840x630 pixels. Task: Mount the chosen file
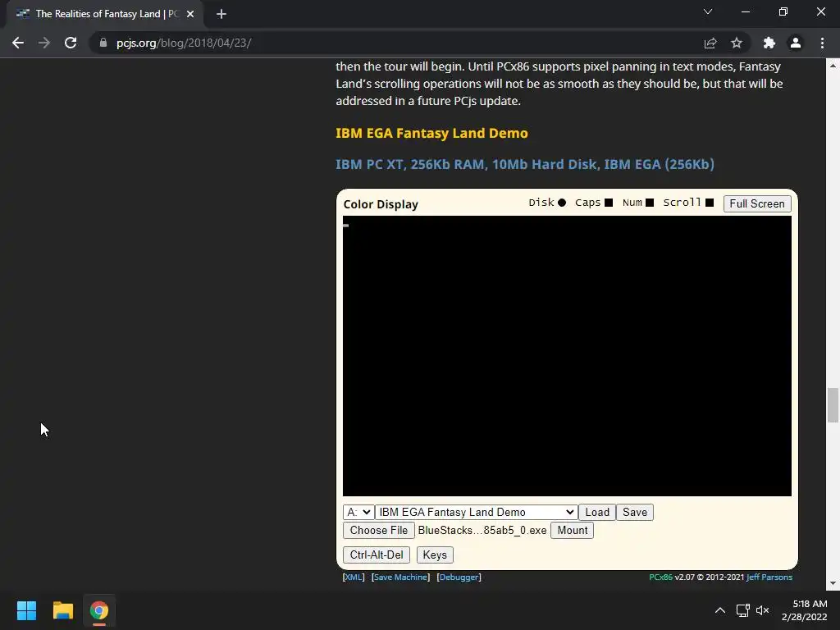(572, 531)
